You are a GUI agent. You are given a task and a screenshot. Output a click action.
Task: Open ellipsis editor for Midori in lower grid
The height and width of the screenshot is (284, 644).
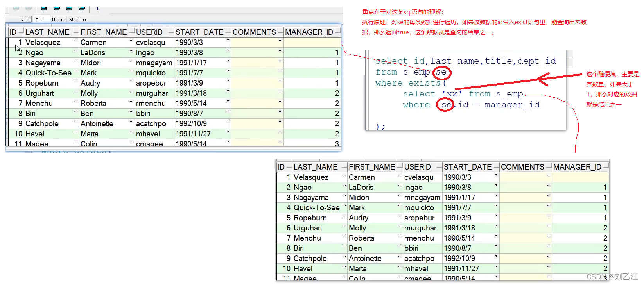pos(400,195)
